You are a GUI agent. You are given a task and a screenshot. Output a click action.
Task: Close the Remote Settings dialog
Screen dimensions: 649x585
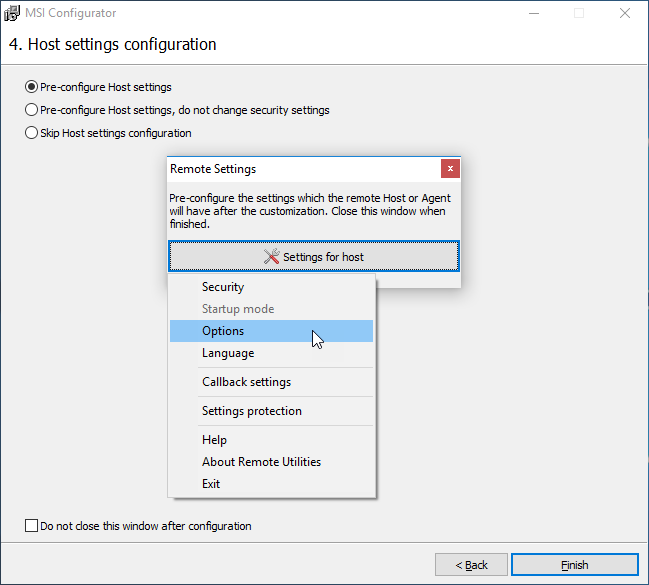450,169
